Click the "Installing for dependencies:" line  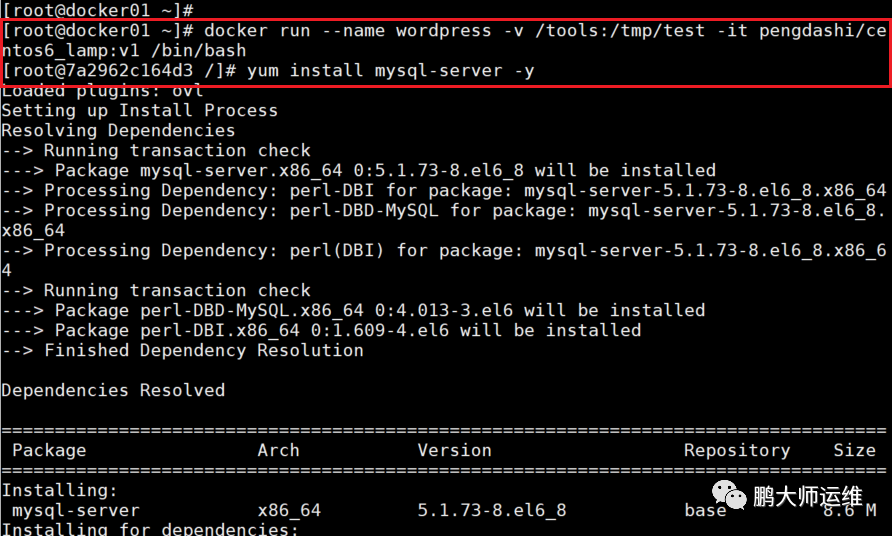pyautogui.click(x=150, y=529)
